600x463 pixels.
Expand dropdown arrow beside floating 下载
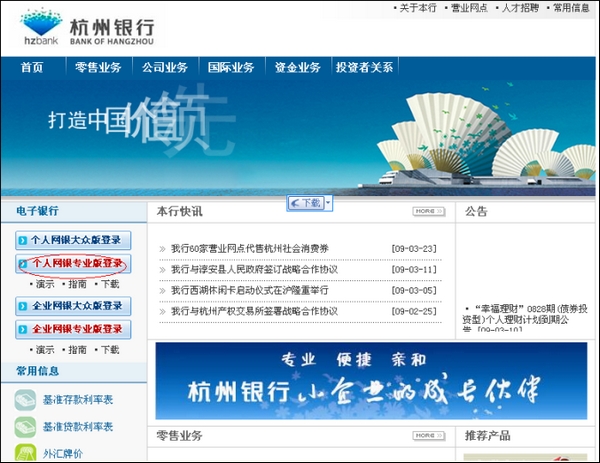pyautogui.click(x=328, y=203)
